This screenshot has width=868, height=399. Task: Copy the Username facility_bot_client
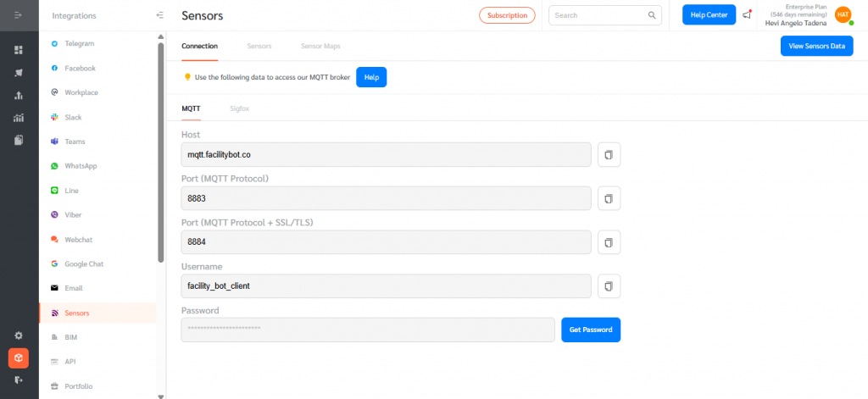pos(609,286)
